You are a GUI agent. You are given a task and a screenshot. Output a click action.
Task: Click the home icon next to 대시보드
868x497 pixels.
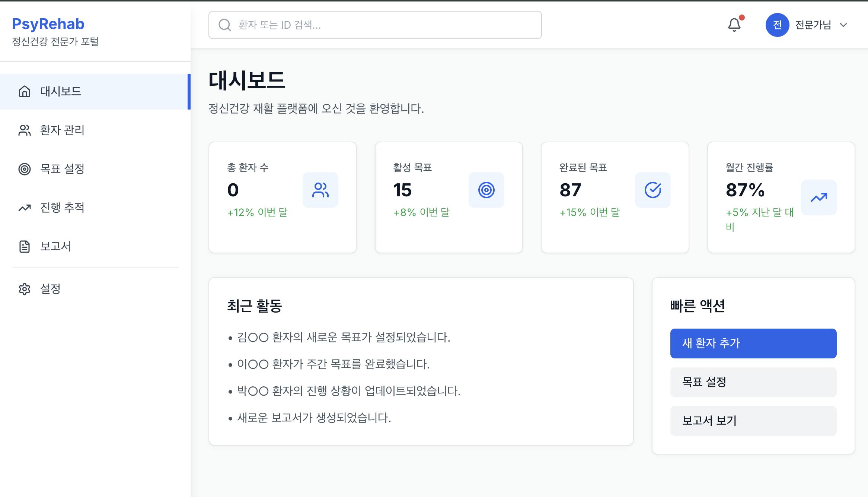pyautogui.click(x=25, y=91)
